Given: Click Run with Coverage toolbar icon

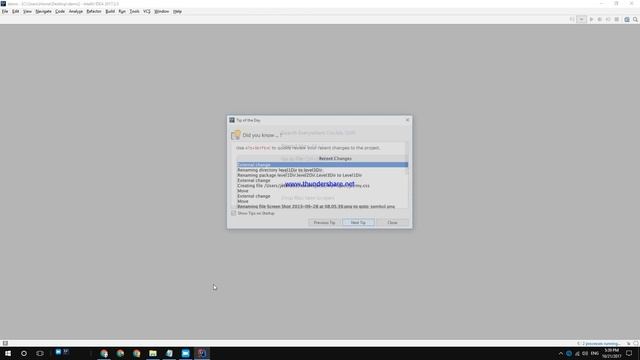Looking at the screenshot, I should click(608, 19).
